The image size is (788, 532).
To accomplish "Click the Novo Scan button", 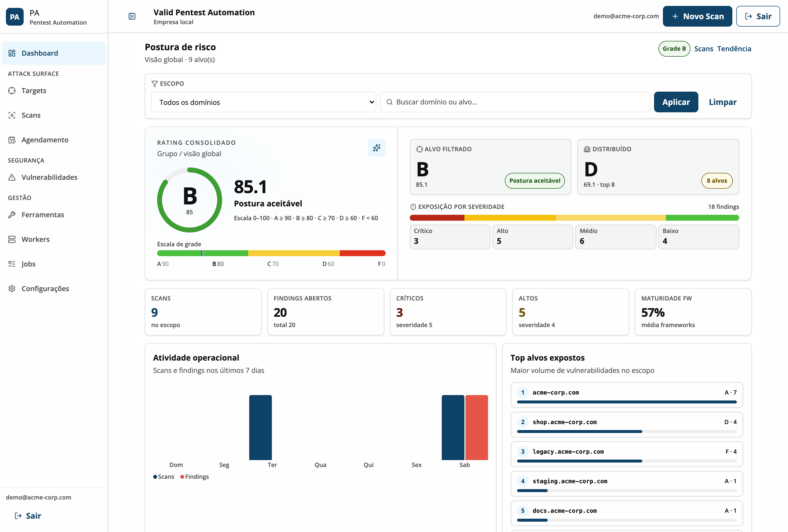I will 697,16.
